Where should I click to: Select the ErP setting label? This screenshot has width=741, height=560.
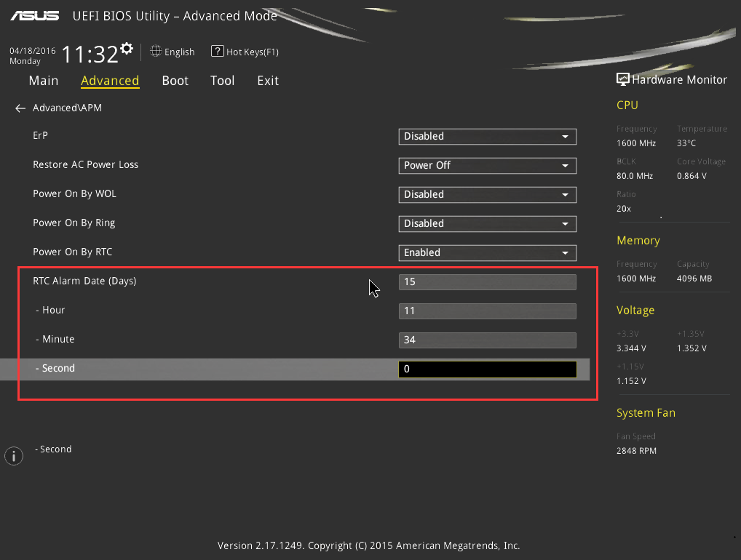(40, 135)
